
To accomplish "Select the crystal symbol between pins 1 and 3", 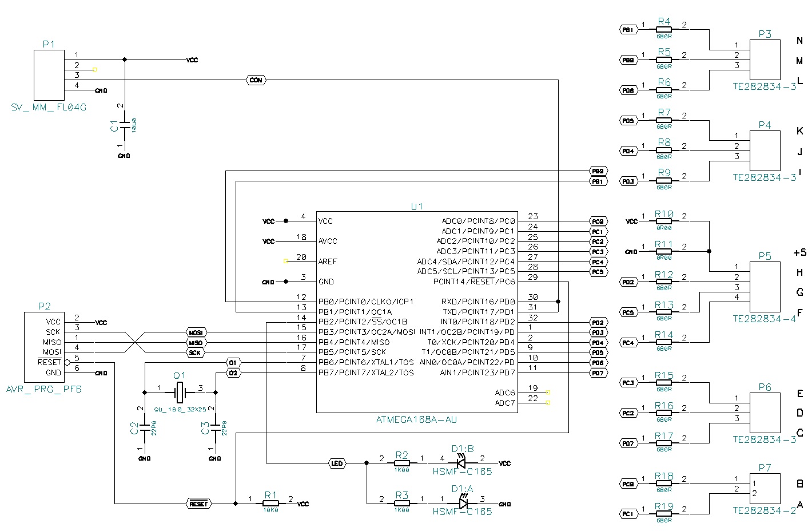I will 180,392.
